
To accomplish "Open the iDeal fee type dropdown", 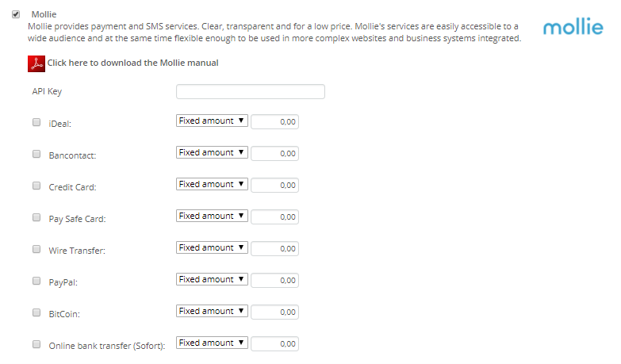I will tap(212, 121).
